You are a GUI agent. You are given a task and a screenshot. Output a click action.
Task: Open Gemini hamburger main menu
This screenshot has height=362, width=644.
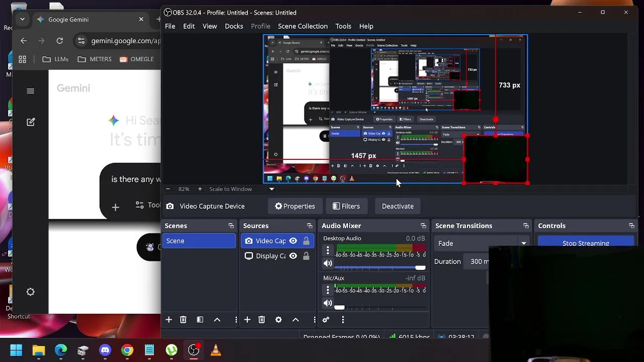pos(31,91)
